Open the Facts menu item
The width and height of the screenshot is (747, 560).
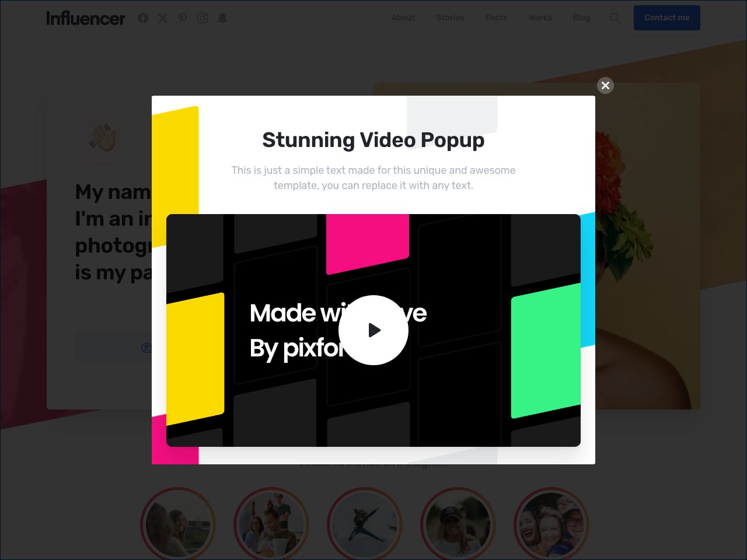tap(497, 17)
